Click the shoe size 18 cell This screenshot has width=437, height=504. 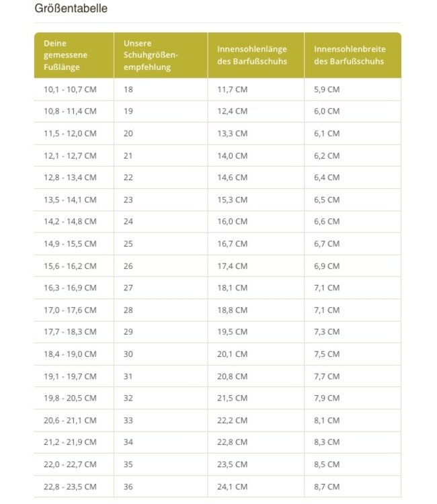(128, 89)
